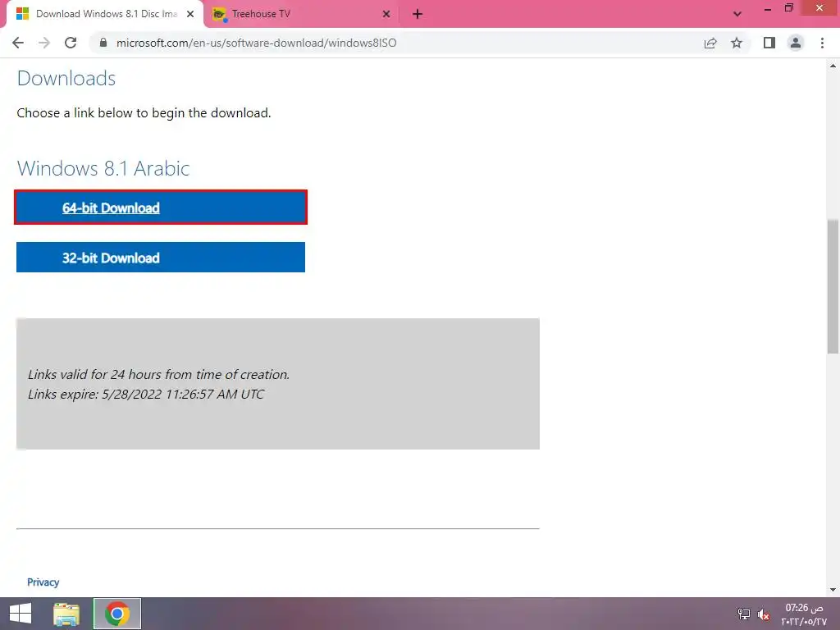Share this page using the share icon
Screen dimensions: 840x630
point(710,43)
